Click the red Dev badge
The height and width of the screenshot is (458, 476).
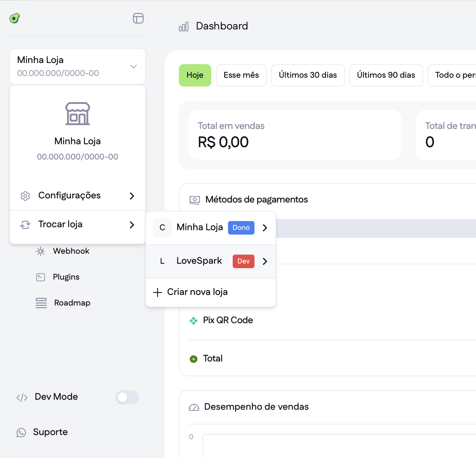tap(244, 261)
